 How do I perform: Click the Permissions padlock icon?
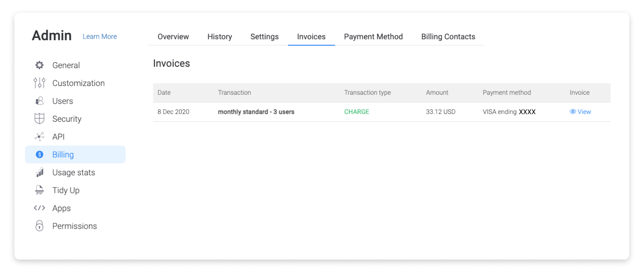coord(40,226)
